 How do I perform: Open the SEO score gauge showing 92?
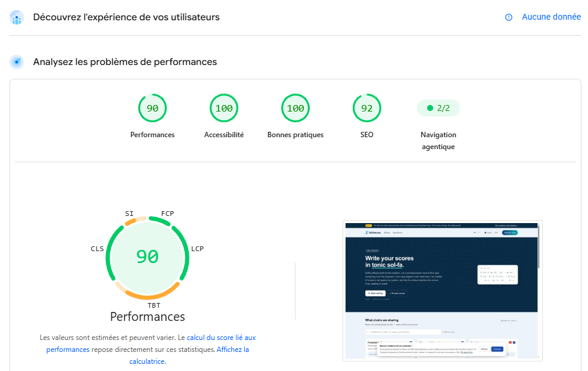pyautogui.click(x=367, y=108)
